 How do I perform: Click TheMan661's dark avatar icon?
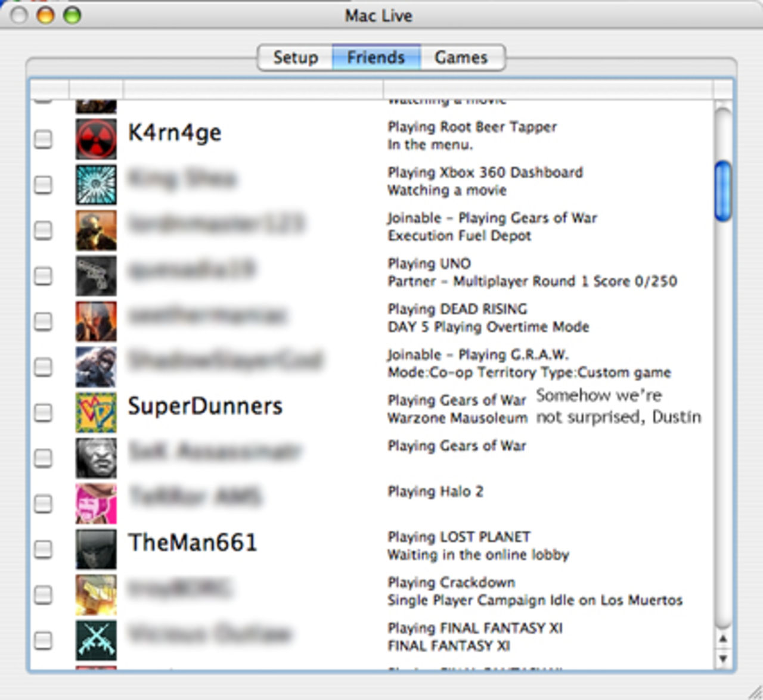click(96, 549)
